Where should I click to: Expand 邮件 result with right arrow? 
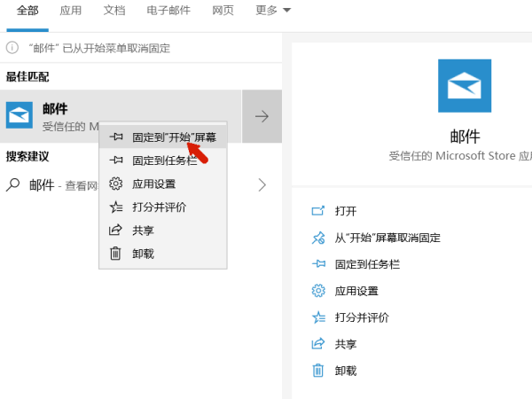pyautogui.click(x=262, y=116)
